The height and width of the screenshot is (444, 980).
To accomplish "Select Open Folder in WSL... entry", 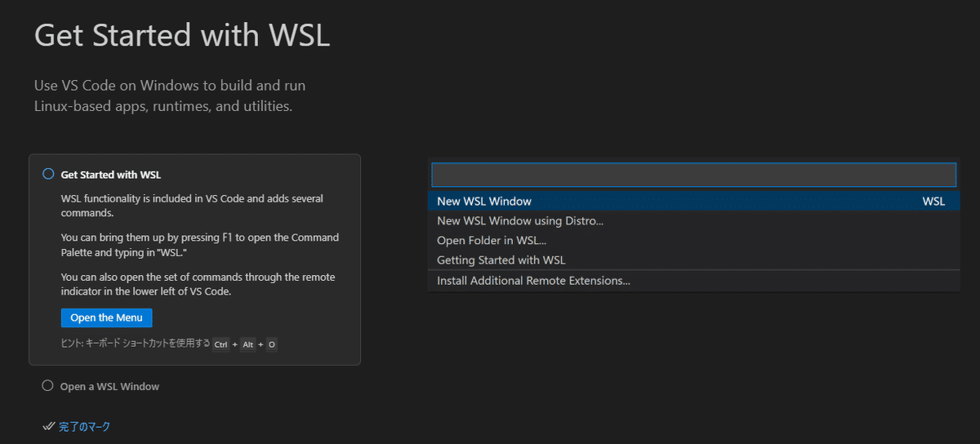I will click(x=492, y=241).
